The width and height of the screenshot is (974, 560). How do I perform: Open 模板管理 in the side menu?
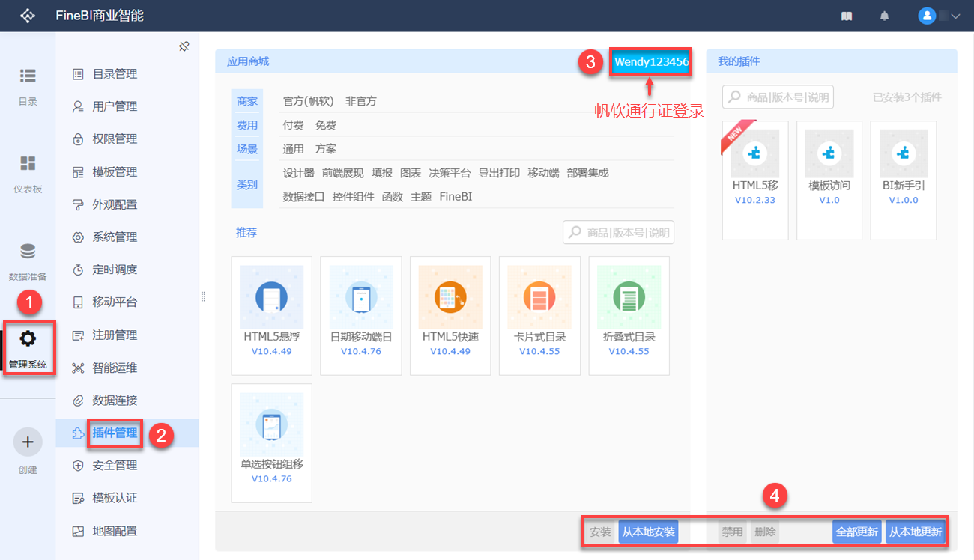coord(115,172)
